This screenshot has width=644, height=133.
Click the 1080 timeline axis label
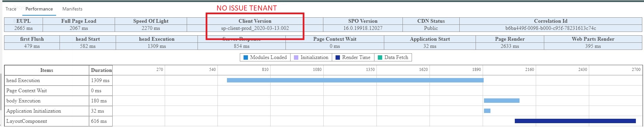[317, 70]
